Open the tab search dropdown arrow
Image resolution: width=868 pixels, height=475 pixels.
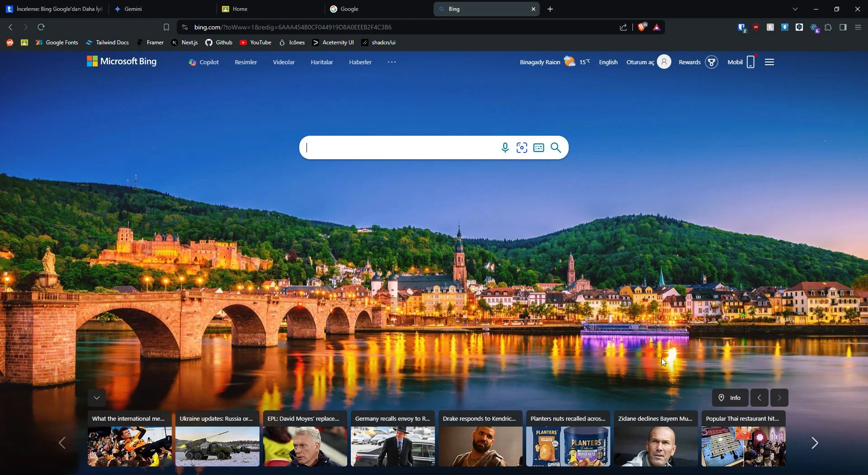coord(796,9)
